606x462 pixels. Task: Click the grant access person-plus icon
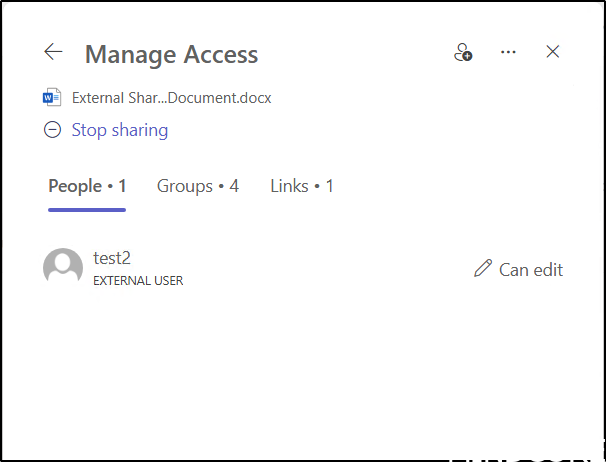coord(462,52)
